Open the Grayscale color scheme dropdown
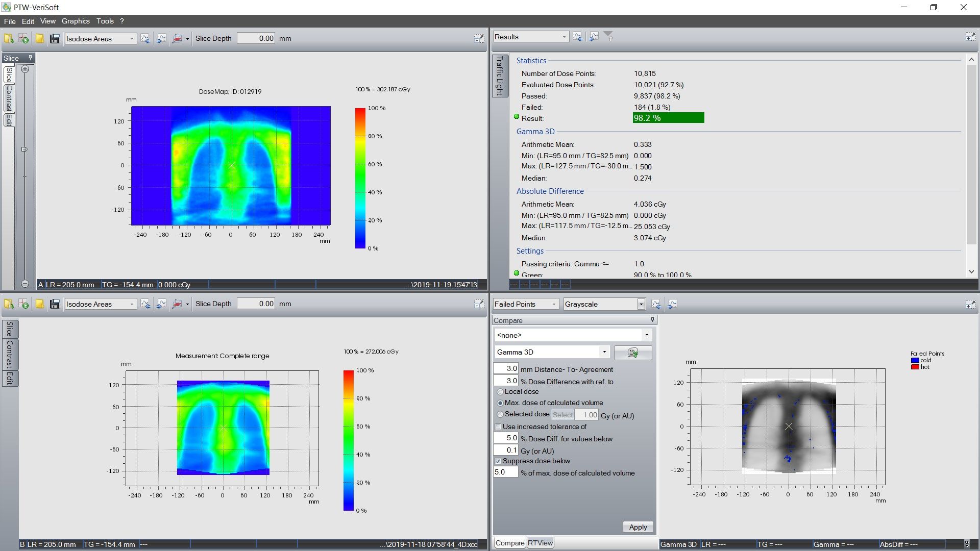The height and width of the screenshot is (551, 980). click(x=641, y=304)
